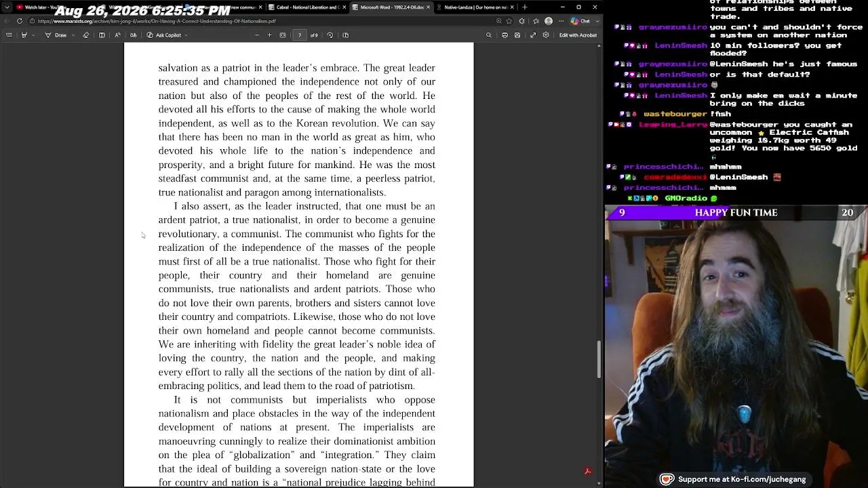Add page to favorites star icon

pos(509,21)
